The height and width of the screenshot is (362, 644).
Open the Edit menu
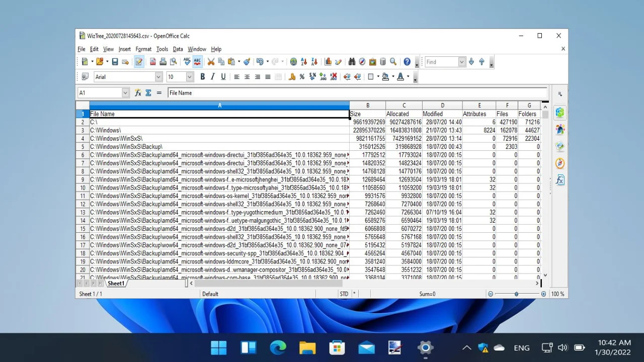click(x=94, y=49)
